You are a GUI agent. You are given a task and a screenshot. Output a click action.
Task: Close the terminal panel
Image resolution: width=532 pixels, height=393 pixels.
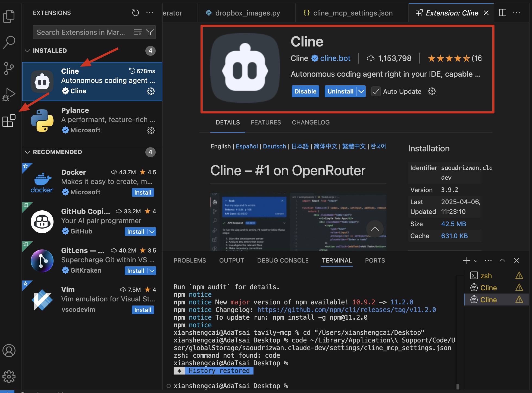(x=517, y=260)
